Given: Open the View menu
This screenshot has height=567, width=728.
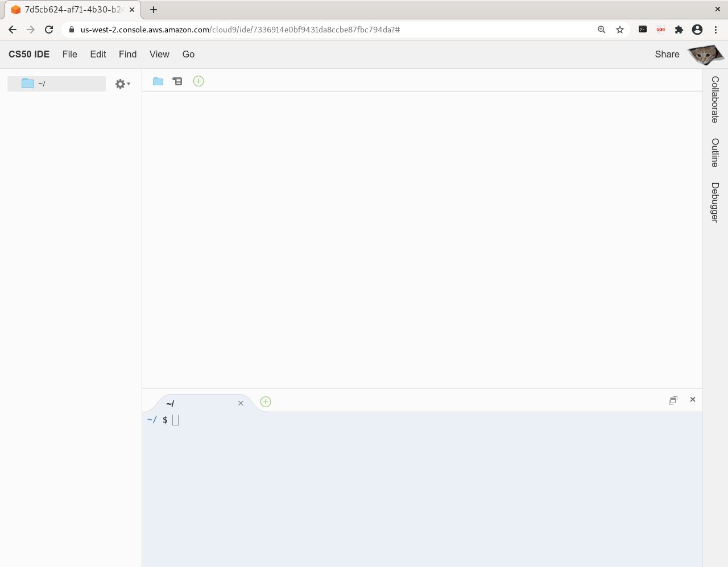Looking at the screenshot, I should point(159,54).
